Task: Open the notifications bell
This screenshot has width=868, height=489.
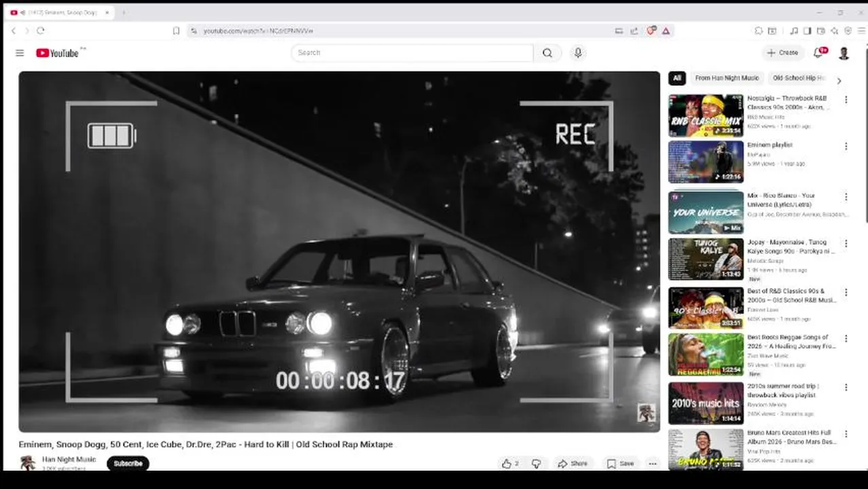Action: point(819,53)
